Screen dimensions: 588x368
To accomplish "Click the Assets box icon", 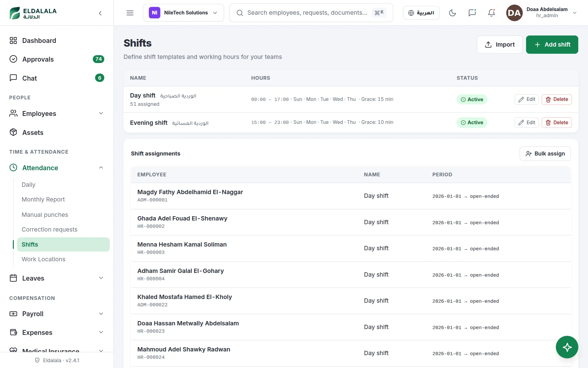I will (x=13, y=132).
